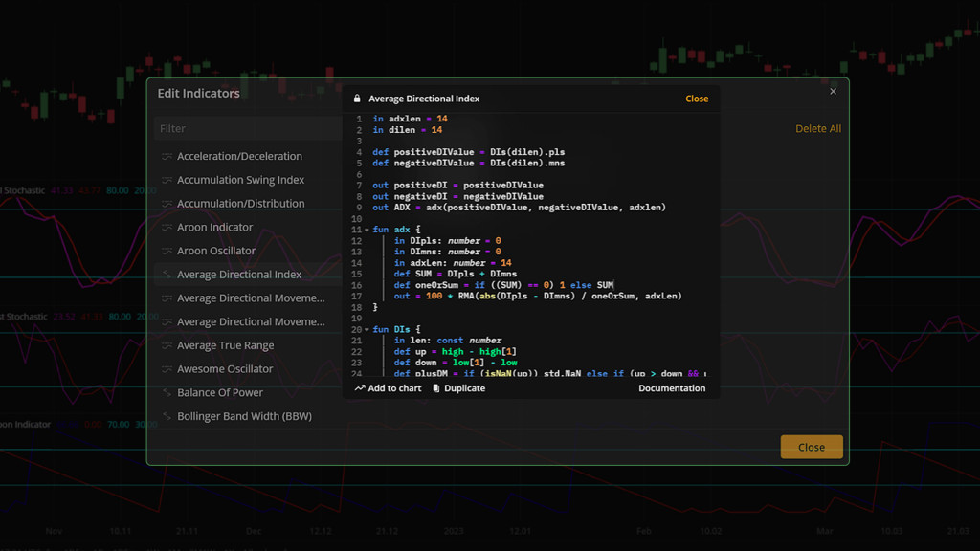Click the Add to chart line icon
The image size is (980, 551).
coord(360,388)
